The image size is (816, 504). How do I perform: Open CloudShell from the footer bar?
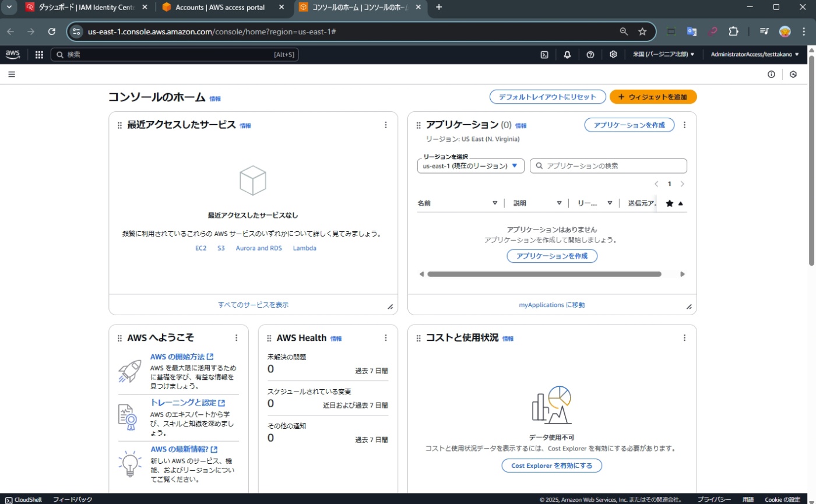24,499
